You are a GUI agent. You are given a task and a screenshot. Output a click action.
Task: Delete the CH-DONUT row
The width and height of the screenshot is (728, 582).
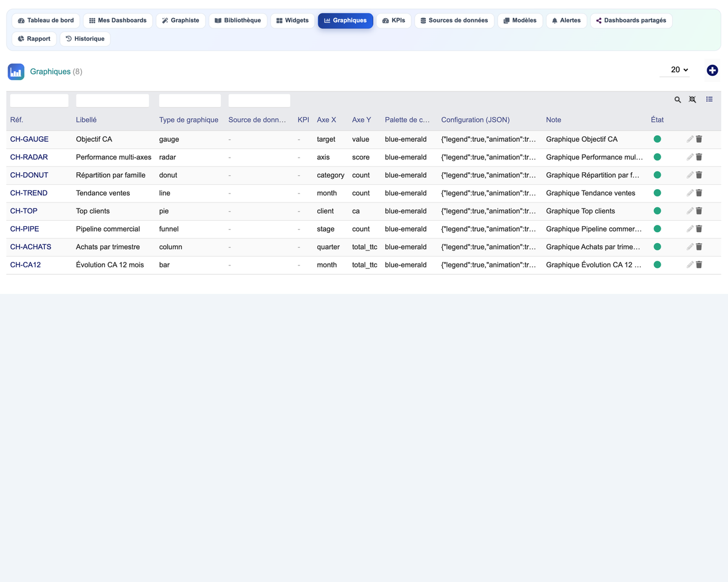699,175
